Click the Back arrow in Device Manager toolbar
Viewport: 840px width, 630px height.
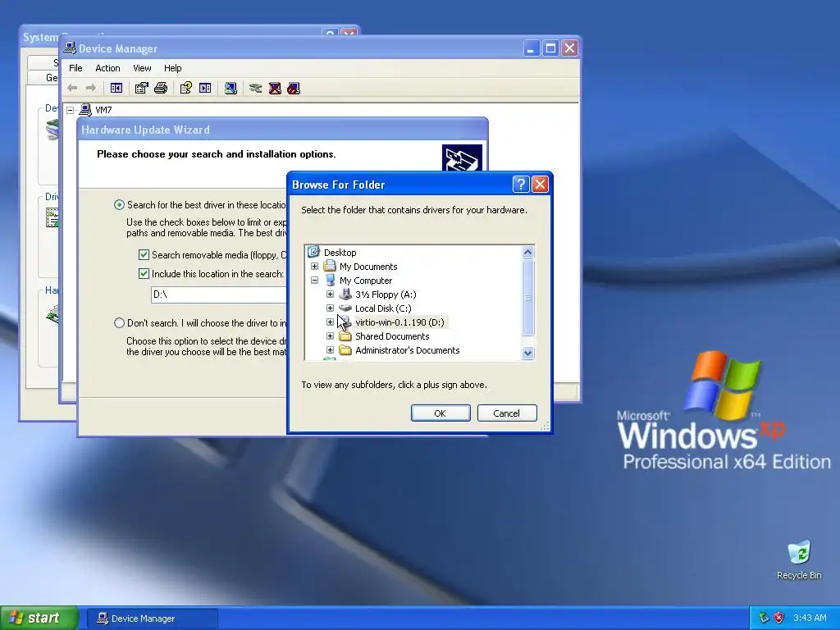(x=72, y=88)
